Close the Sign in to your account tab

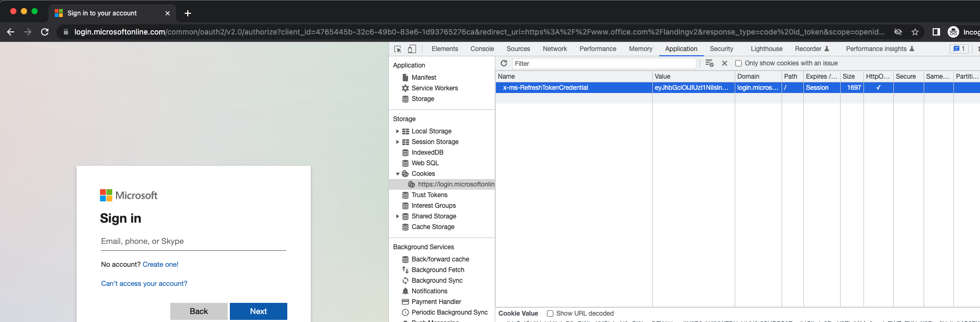(168, 13)
